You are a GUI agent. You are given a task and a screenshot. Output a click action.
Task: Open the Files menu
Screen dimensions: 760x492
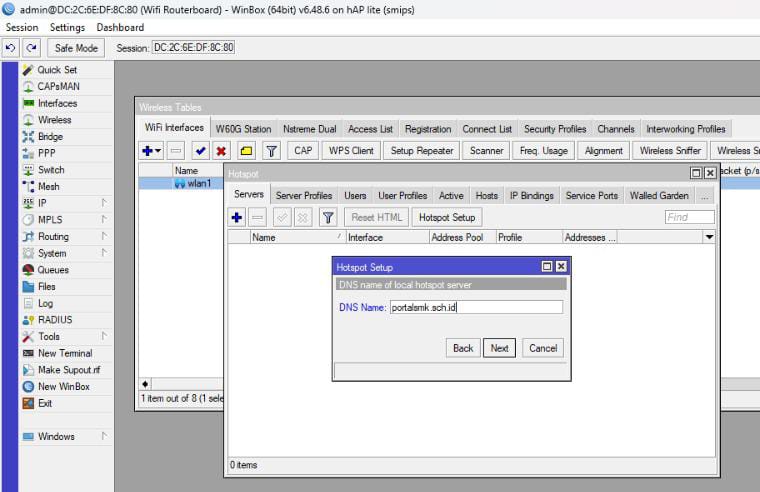pos(47,286)
